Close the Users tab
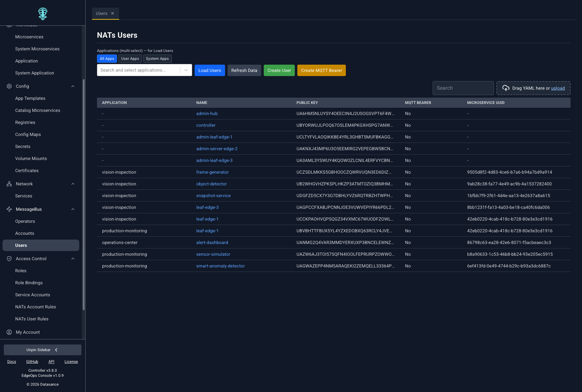Image resolution: width=582 pixels, height=392 pixels. [x=113, y=13]
